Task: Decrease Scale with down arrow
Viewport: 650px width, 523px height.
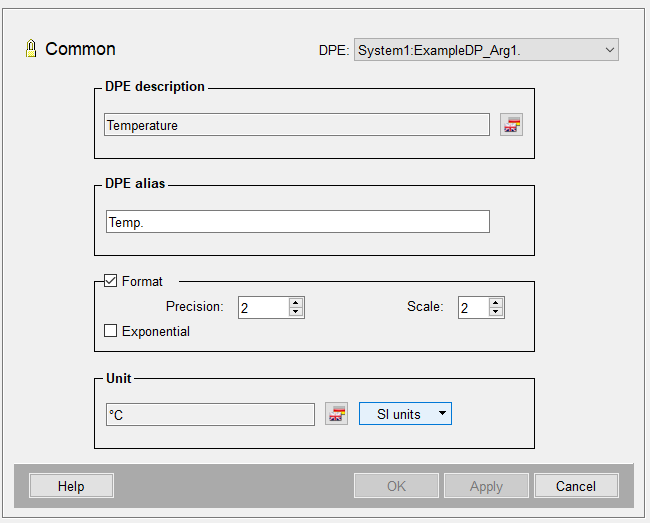Action: (x=495, y=312)
